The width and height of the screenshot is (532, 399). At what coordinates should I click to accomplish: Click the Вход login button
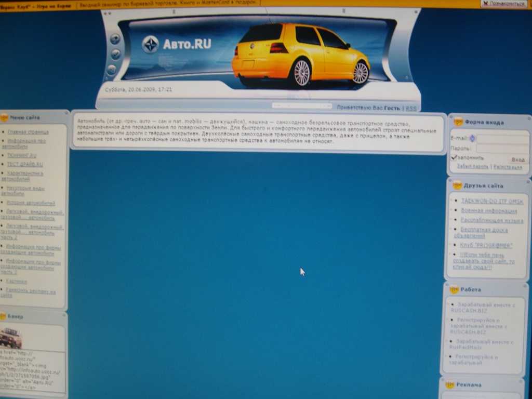click(518, 159)
